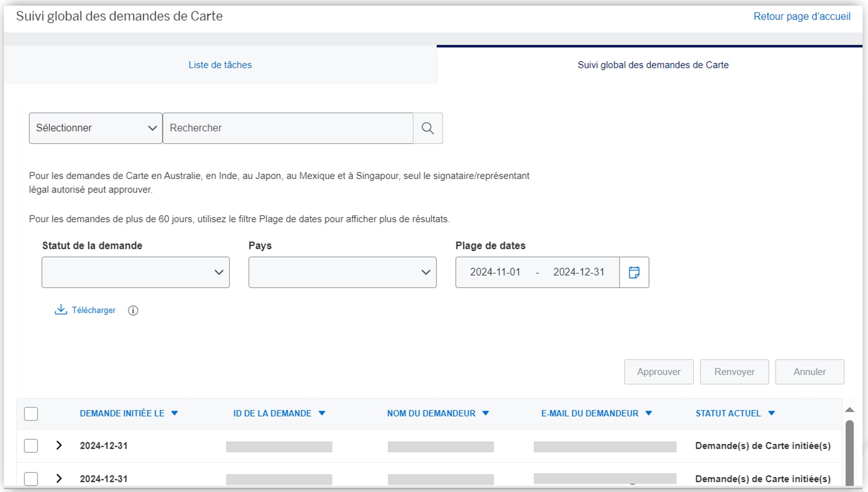The width and height of the screenshot is (868, 492).
Task: Click the Télécharger download icon
Action: 60,309
